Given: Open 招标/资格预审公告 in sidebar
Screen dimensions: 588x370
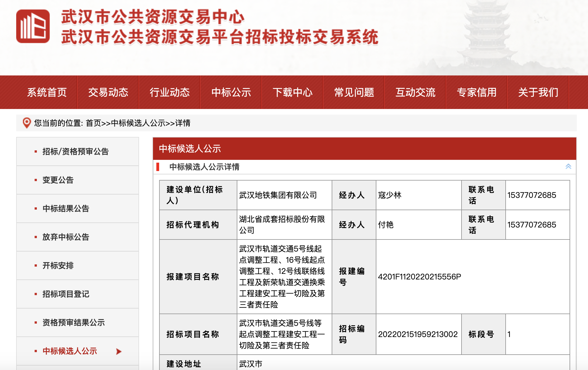Looking at the screenshot, I should (x=75, y=151).
